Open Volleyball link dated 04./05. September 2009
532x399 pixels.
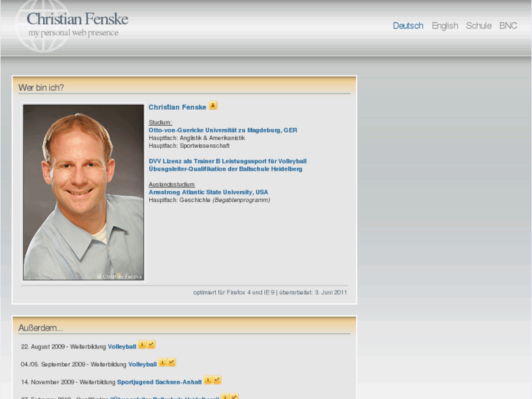(x=142, y=365)
